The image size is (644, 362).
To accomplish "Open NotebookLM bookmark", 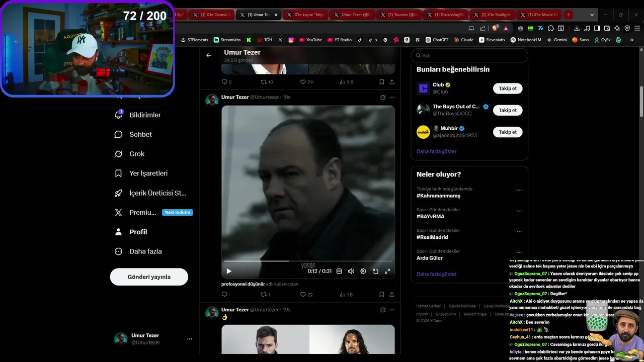I will tap(525, 40).
